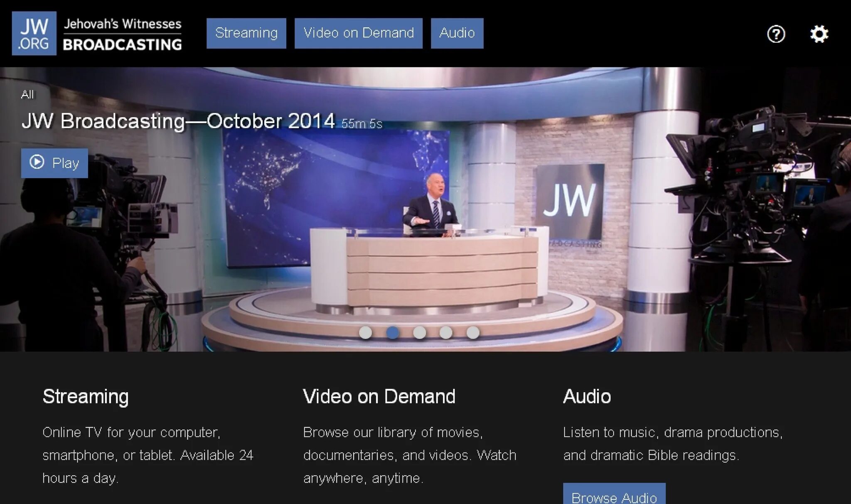
Task: Click the Streaming section heading
Action: tap(86, 397)
